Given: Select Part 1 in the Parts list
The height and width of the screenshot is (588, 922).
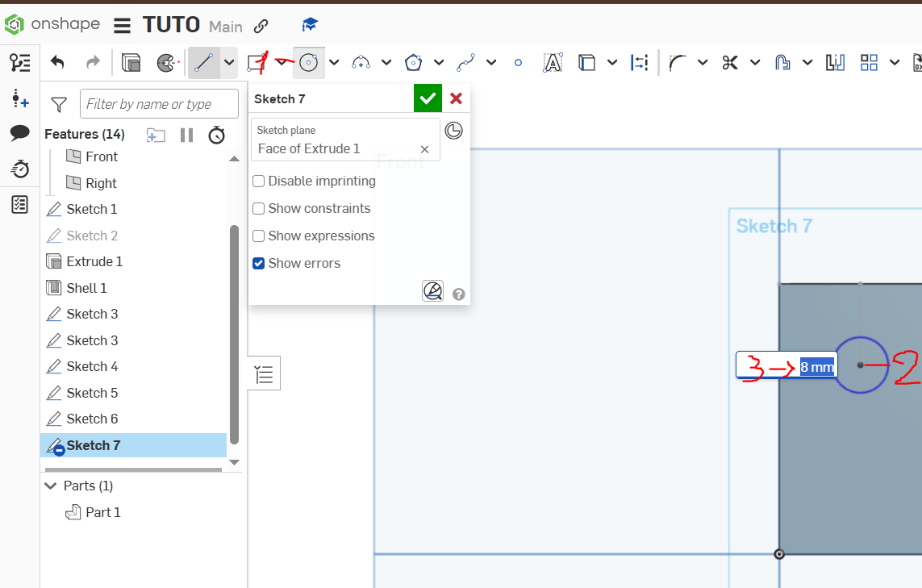Looking at the screenshot, I should click(93, 512).
